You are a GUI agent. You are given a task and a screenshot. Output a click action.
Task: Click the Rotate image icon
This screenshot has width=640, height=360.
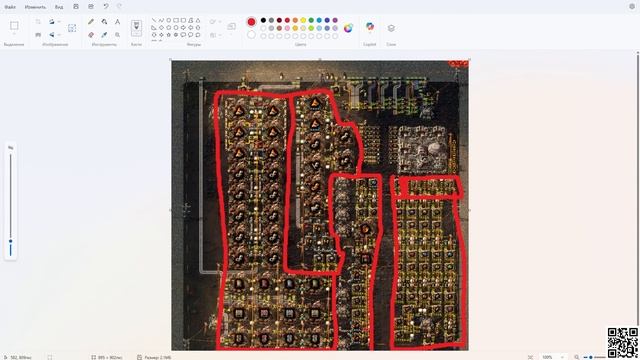click(x=52, y=22)
